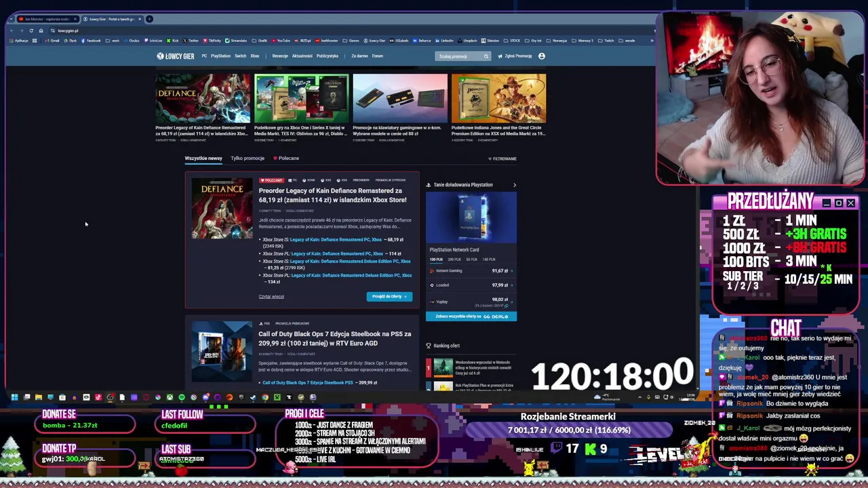Open the Publicystyka menu item
The height and width of the screenshot is (488, 868).
click(328, 56)
